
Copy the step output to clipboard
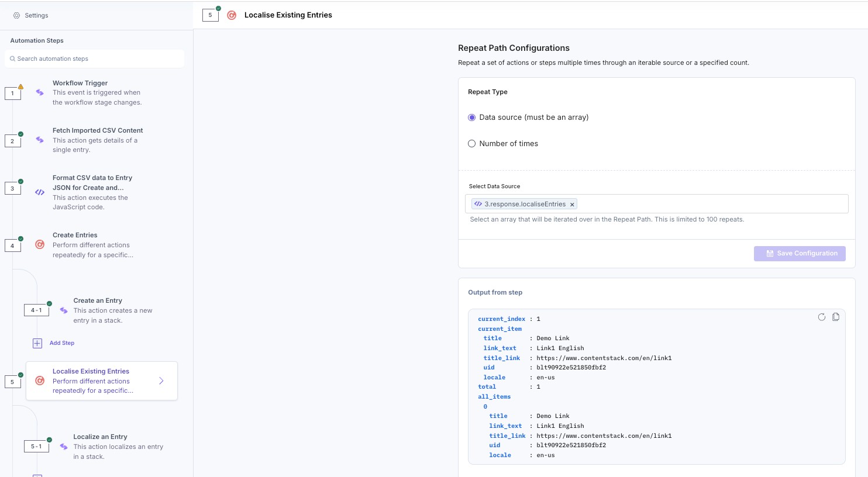coord(836,317)
